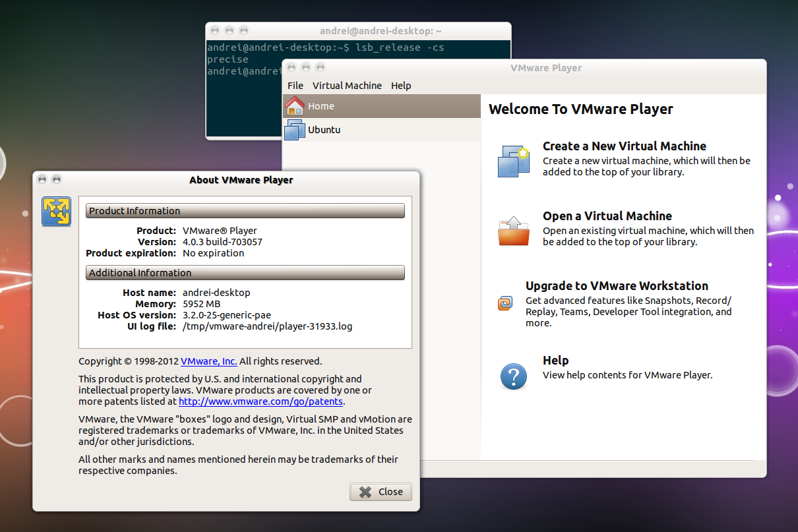Click Welcome To VMware Player heading
Screen dimensions: 798x532
click(x=581, y=109)
